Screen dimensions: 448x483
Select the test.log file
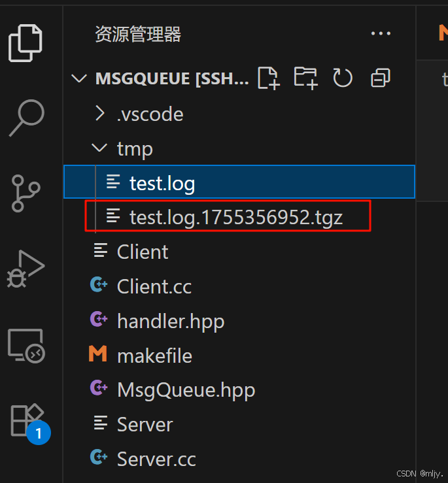tap(239, 182)
